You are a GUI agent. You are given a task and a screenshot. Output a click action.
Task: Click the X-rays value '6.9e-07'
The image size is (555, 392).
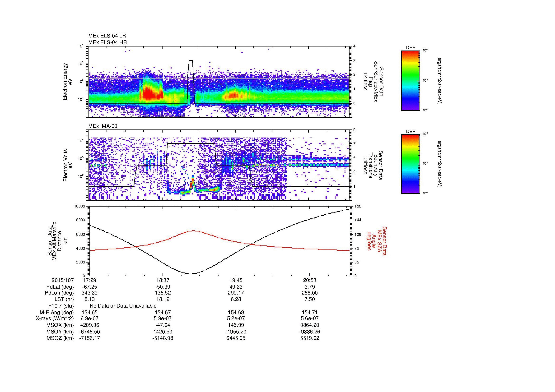[90, 318]
